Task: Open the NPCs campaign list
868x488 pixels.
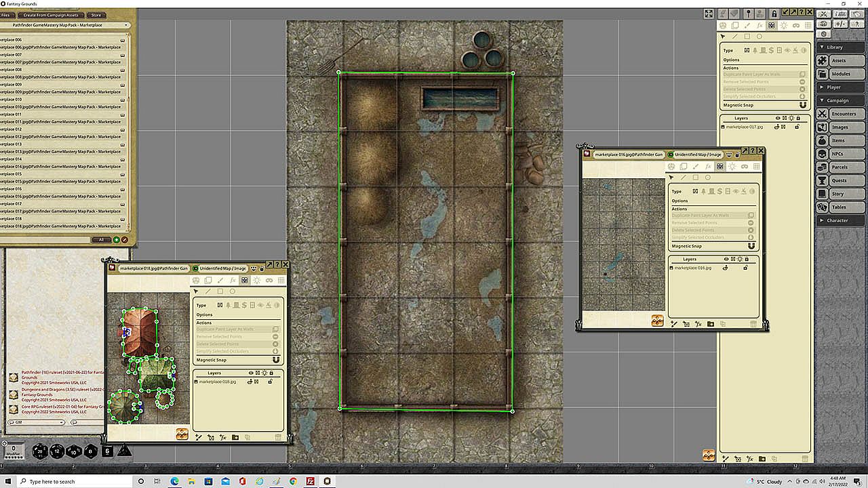Action: 846,154
